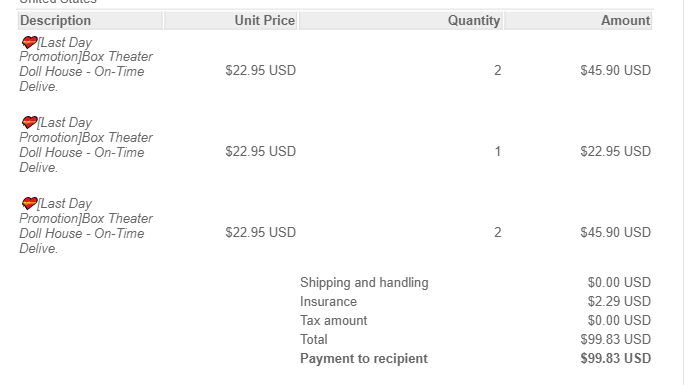Click heart icon in second item description

coord(30,122)
